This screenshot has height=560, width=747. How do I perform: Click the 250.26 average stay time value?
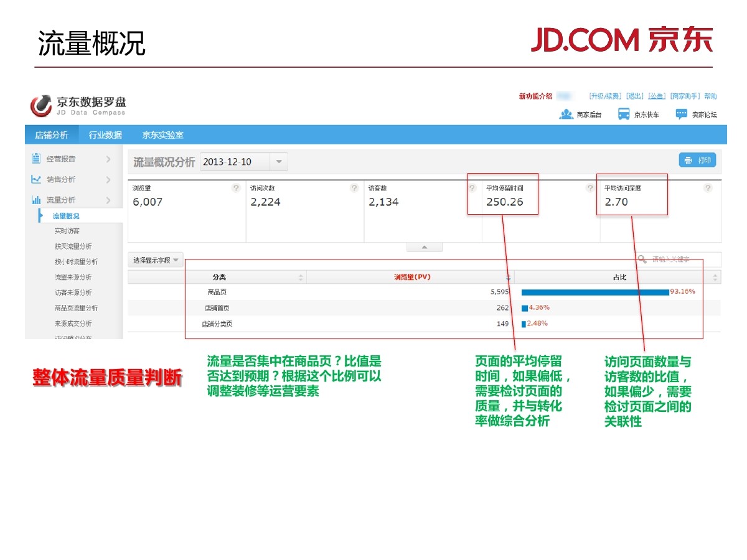point(505,202)
